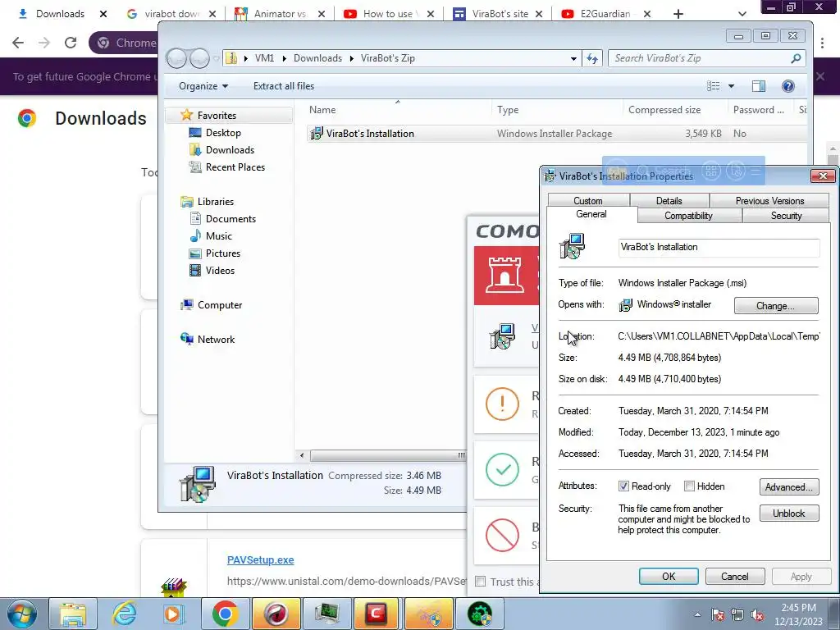Switch to the Details tab
This screenshot has width=840, height=630.
click(669, 201)
